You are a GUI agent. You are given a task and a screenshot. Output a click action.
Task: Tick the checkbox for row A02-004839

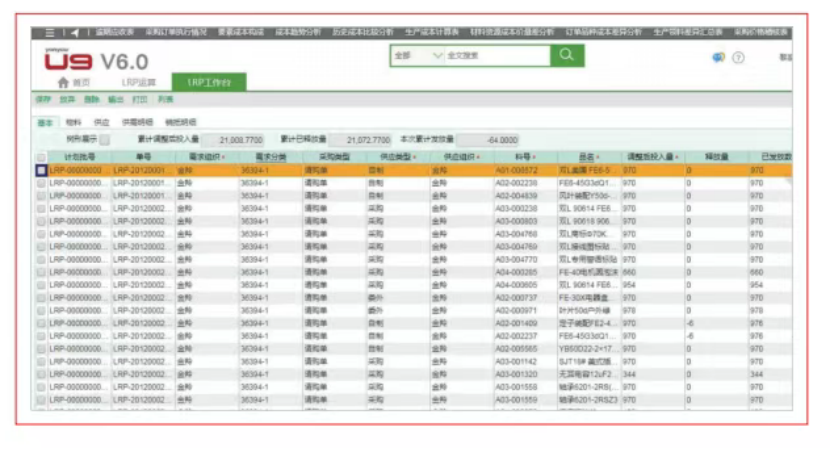coord(41,196)
